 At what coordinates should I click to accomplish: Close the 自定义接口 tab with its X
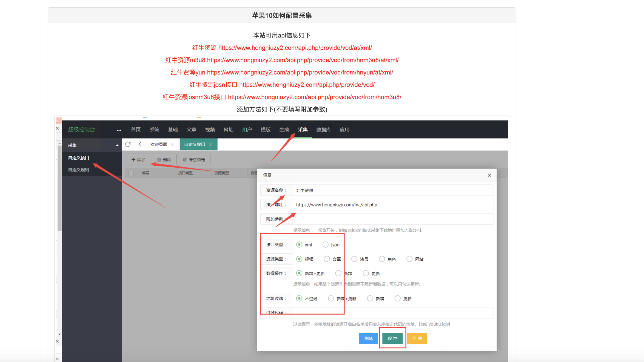pos(210,145)
